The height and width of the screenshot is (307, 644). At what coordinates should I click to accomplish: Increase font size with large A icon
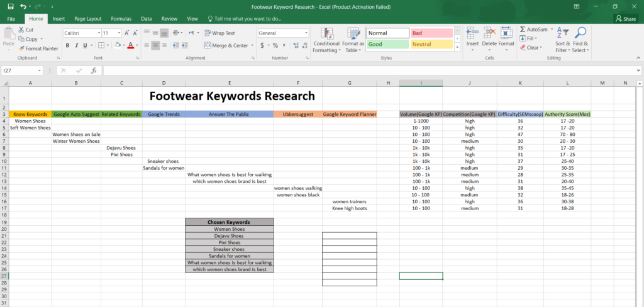click(x=127, y=33)
